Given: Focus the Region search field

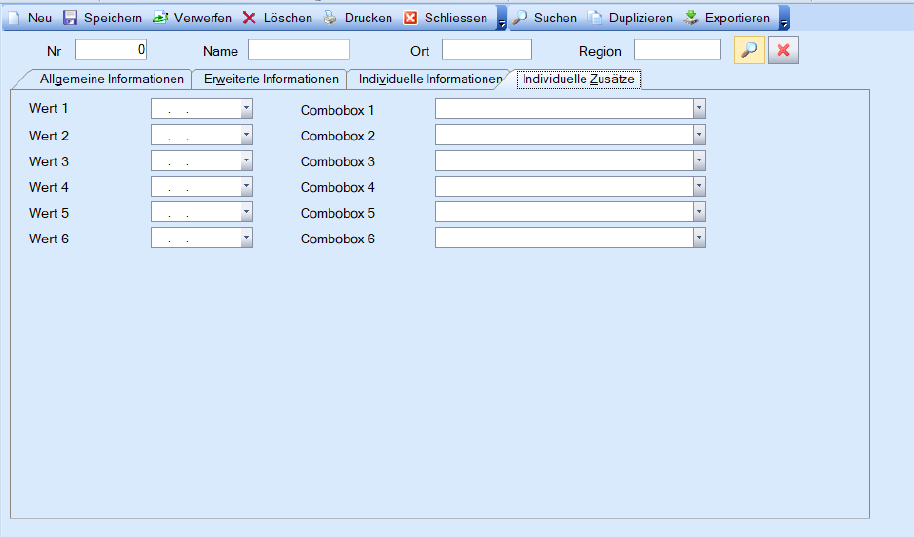Looking at the screenshot, I should [x=677, y=50].
